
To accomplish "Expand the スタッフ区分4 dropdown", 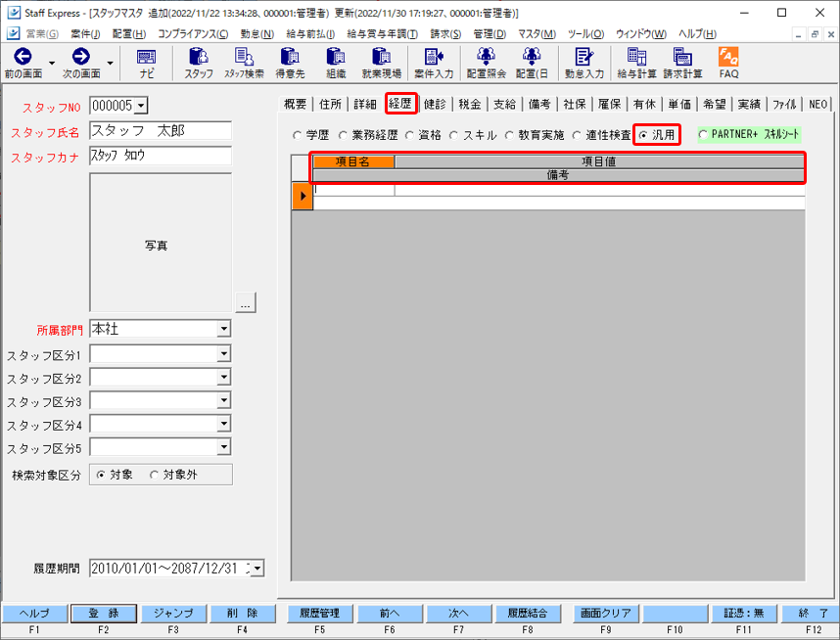I will pos(224,424).
